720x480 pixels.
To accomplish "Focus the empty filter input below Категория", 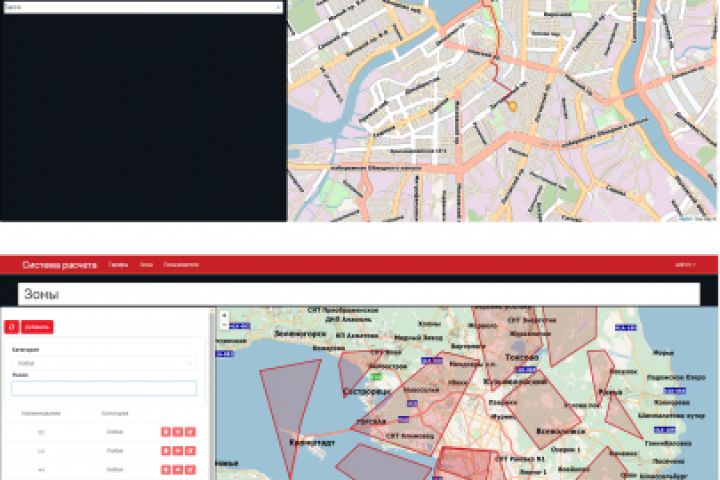I will pos(104,389).
